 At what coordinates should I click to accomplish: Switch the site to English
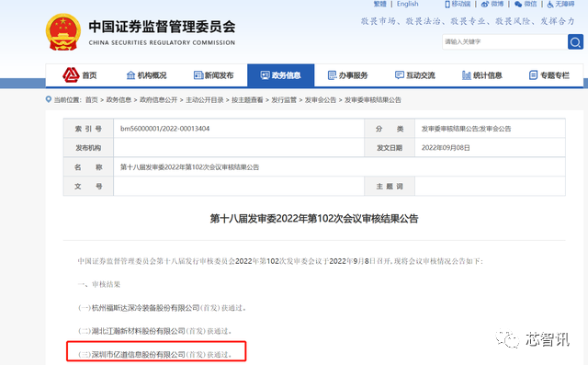pyautogui.click(x=407, y=4)
